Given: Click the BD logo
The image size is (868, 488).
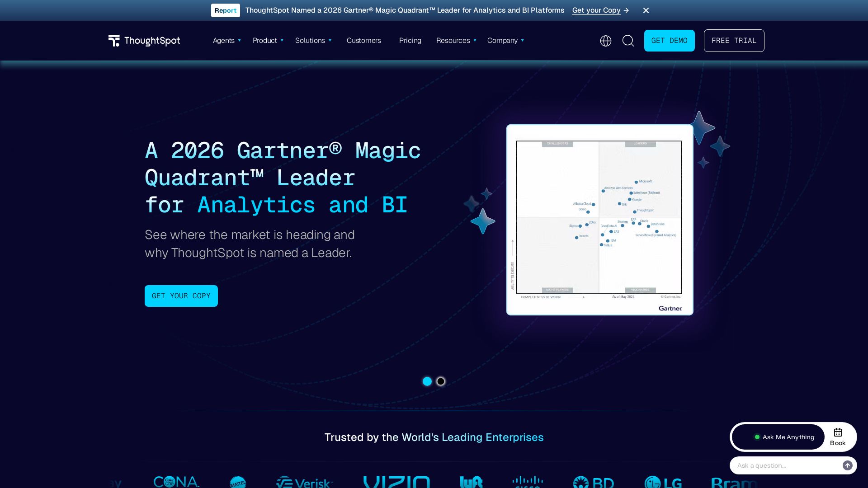Looking at the screenshot, I should click(x=593, y=482).
